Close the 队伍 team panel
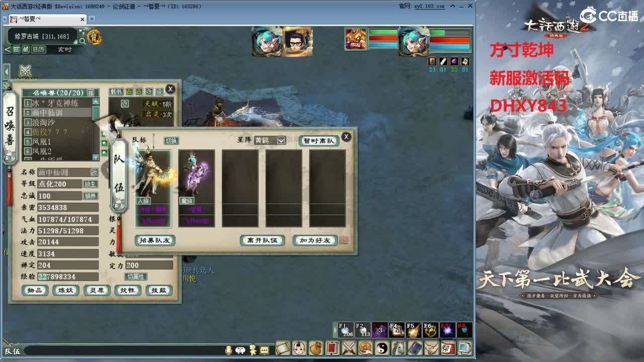 click(x=346, y=137)
